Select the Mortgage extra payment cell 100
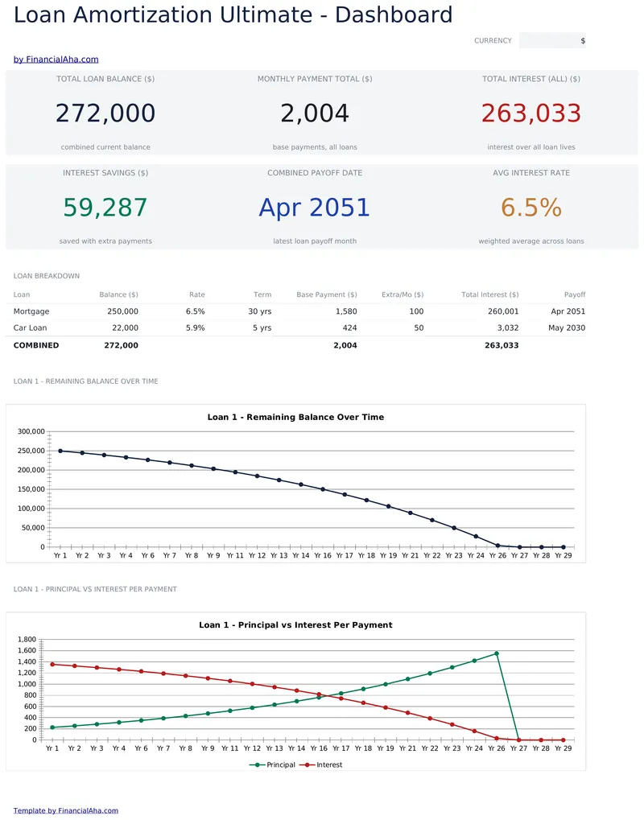 (x=416, y=311)
